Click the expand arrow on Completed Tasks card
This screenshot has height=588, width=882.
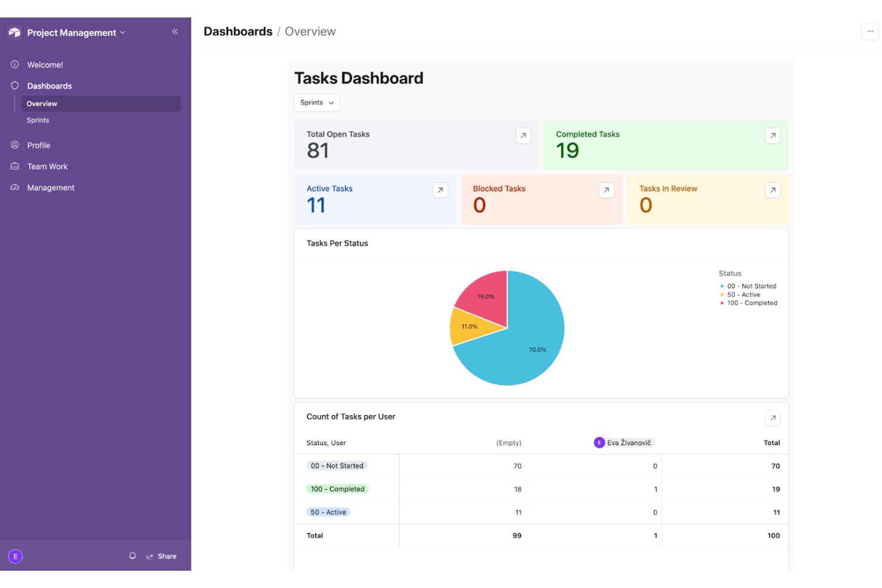(x=772, y=135)
